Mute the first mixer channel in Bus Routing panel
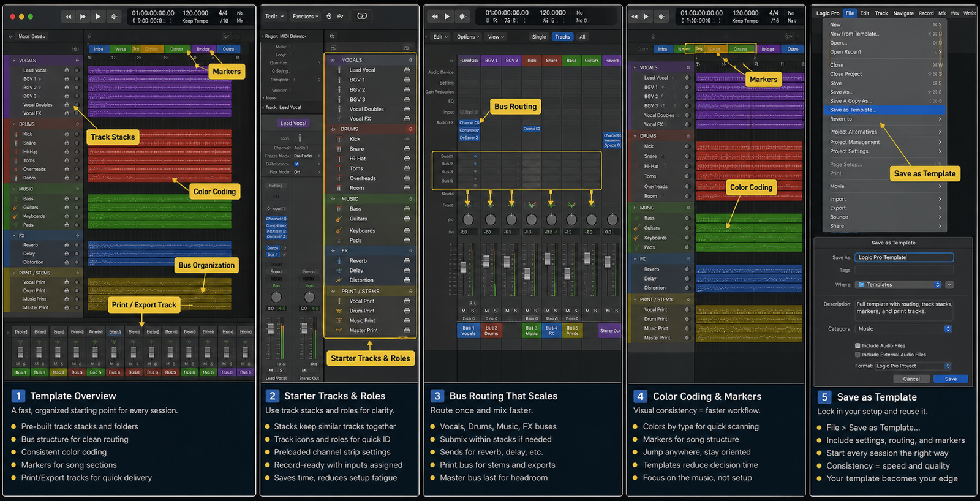Viewport: 980px width, 501px height. point(464,311)
